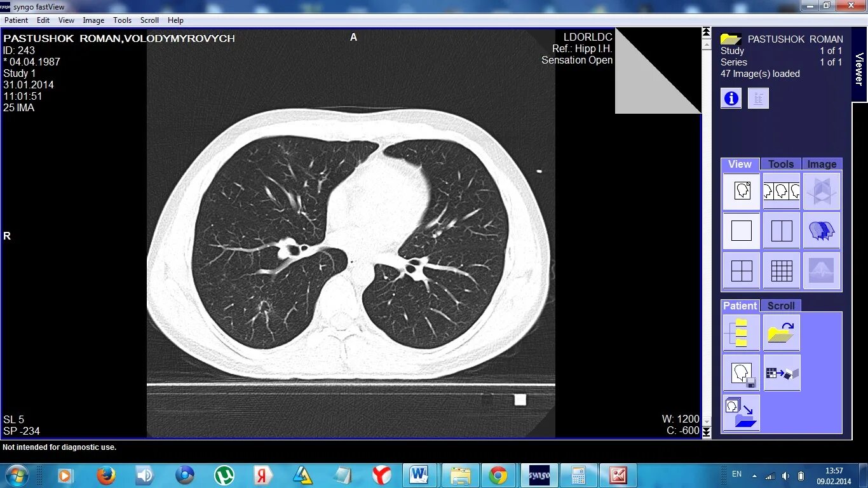Click the 'Sensation Open' scanner text
This screenshot has width=868, height=488.
(x=577, y=60)
